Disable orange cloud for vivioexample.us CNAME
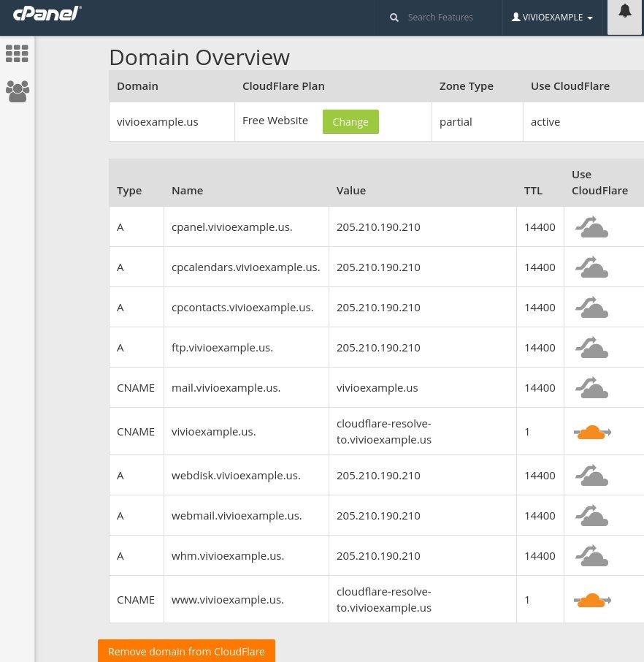 [591, 433]
